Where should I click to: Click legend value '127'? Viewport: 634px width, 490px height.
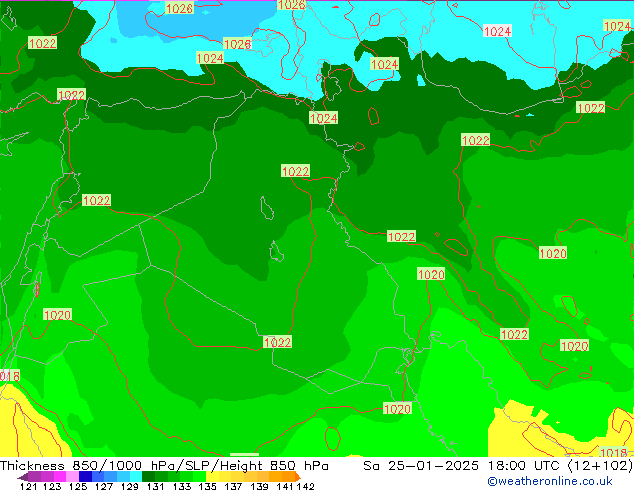[x=104, y=486]
